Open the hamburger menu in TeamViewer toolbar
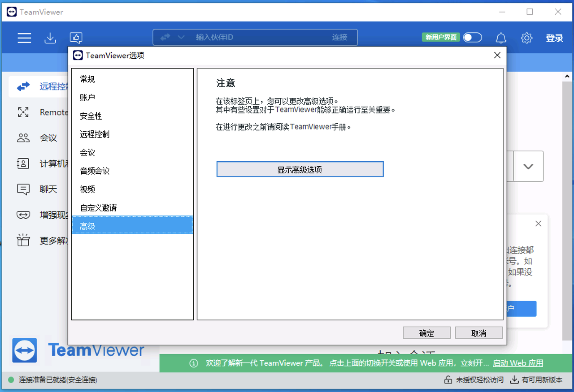 coord(24,38)
